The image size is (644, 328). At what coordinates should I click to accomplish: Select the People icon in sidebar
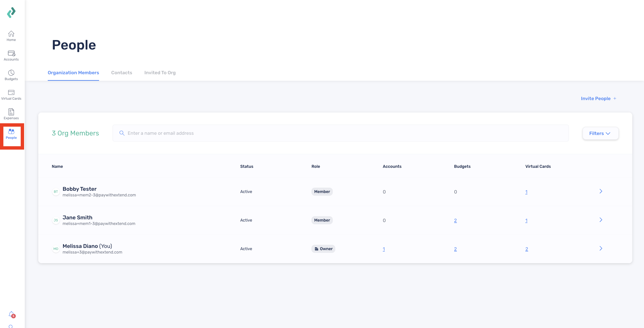pos(11,131)
